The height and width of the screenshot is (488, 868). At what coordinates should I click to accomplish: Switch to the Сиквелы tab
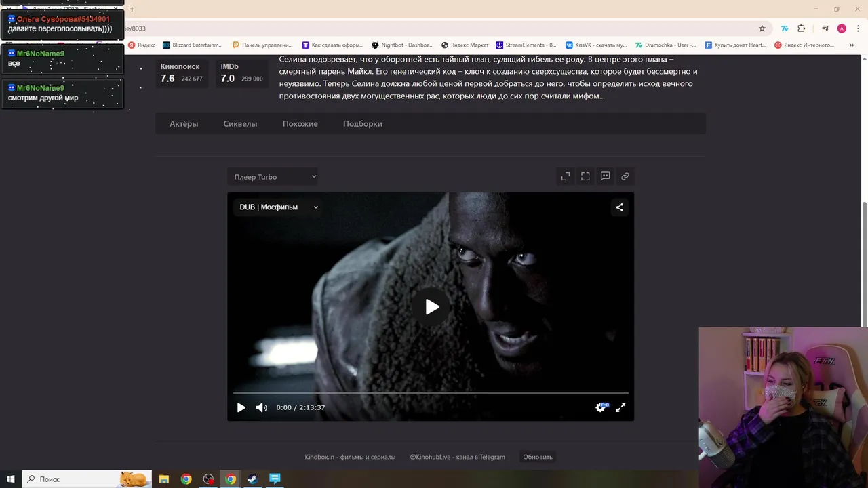coord(240,124)
